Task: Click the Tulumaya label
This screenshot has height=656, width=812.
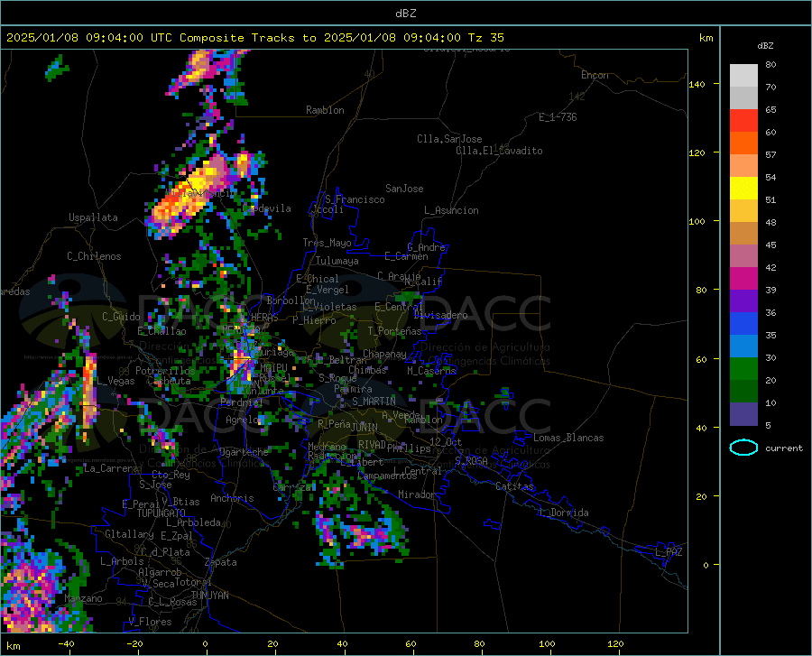Action: [337, 261]
